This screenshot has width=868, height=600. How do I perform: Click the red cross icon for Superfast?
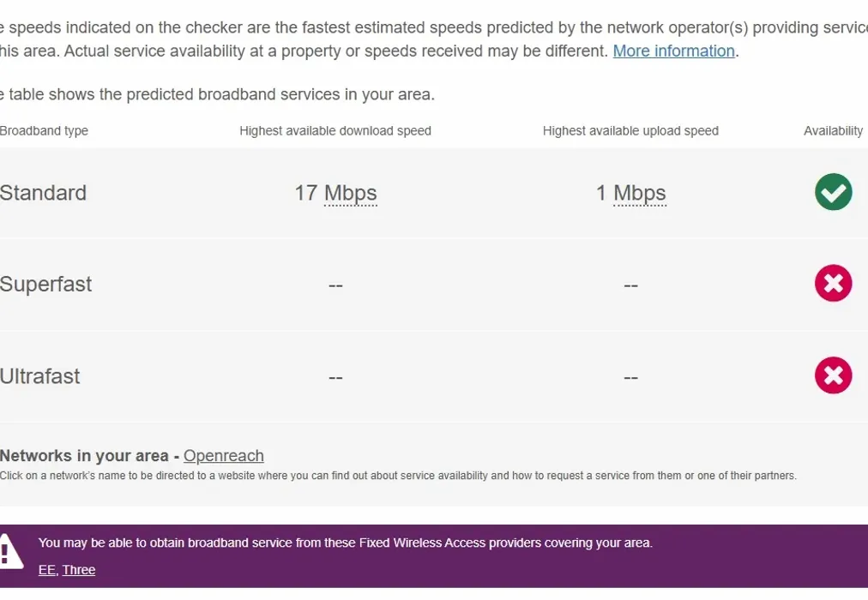click(833, 284)
